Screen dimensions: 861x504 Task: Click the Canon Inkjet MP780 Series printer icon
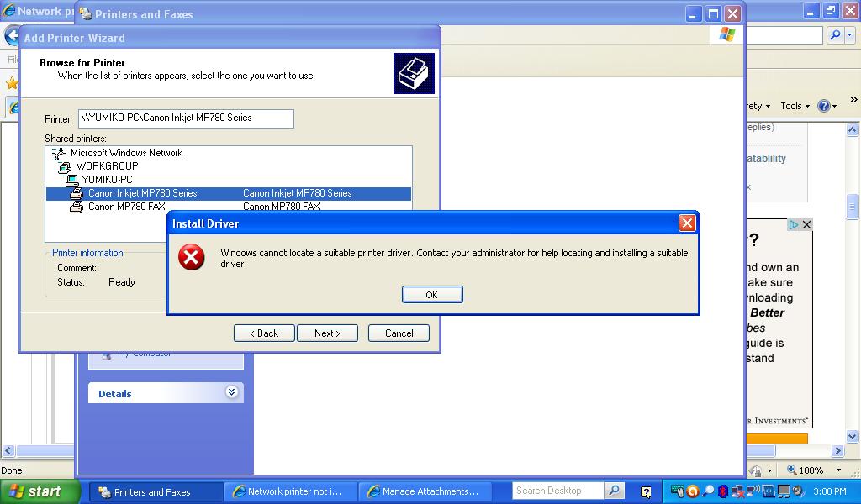[x=77, y=193]
